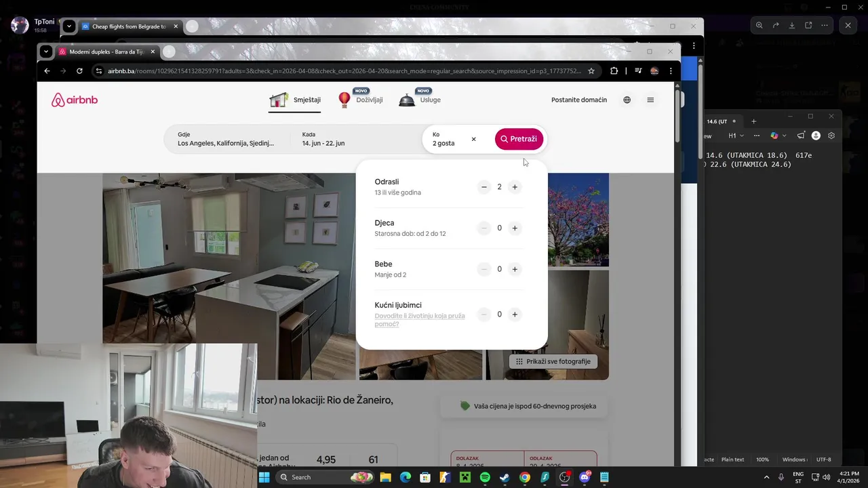Open the Usluge tab
The width and height of the screenshot is (868, 488).
click(420, 100)
